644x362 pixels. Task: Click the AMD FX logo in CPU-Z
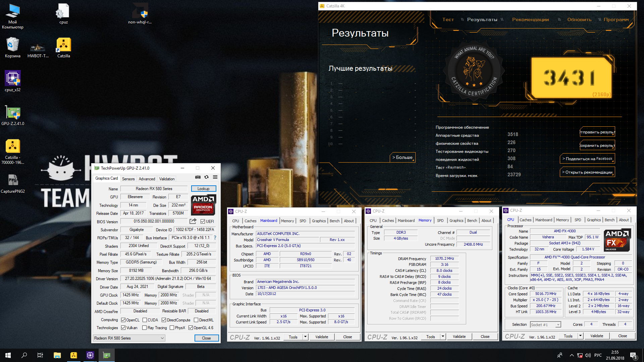click(617, 240)
